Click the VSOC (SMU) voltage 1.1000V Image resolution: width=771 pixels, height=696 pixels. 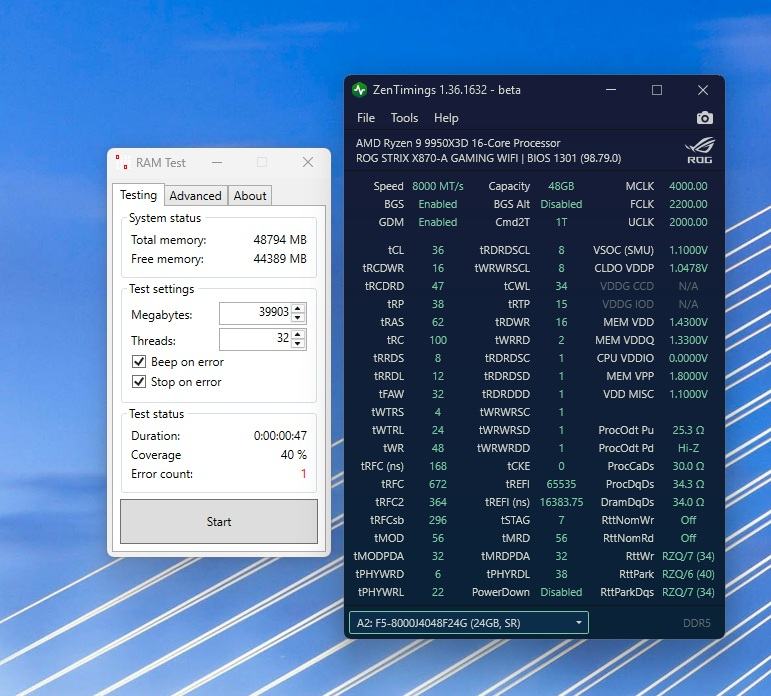pos(688,250)
